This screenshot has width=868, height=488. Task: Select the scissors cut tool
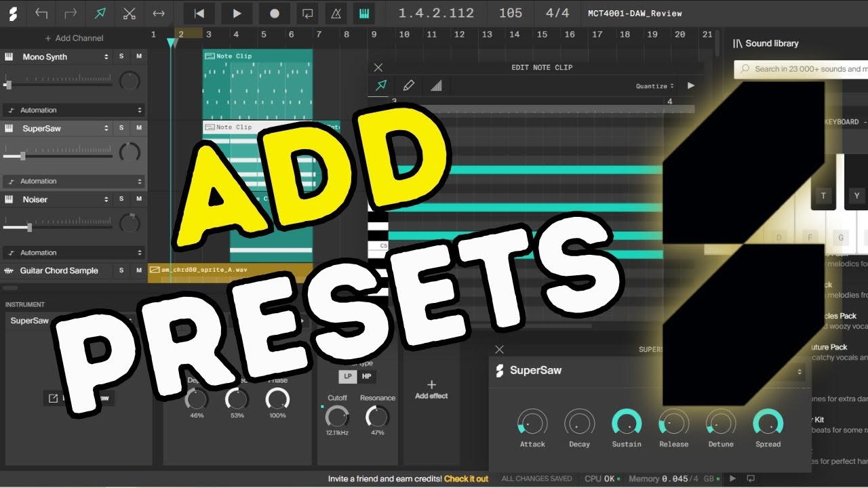click(130, 13)
